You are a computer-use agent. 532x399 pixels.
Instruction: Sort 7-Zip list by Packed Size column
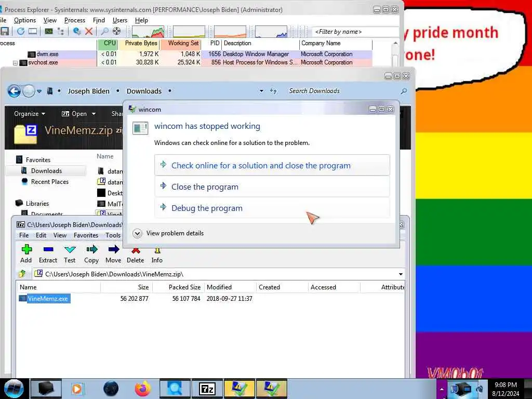pyautogui.click(x=179, y=287)
